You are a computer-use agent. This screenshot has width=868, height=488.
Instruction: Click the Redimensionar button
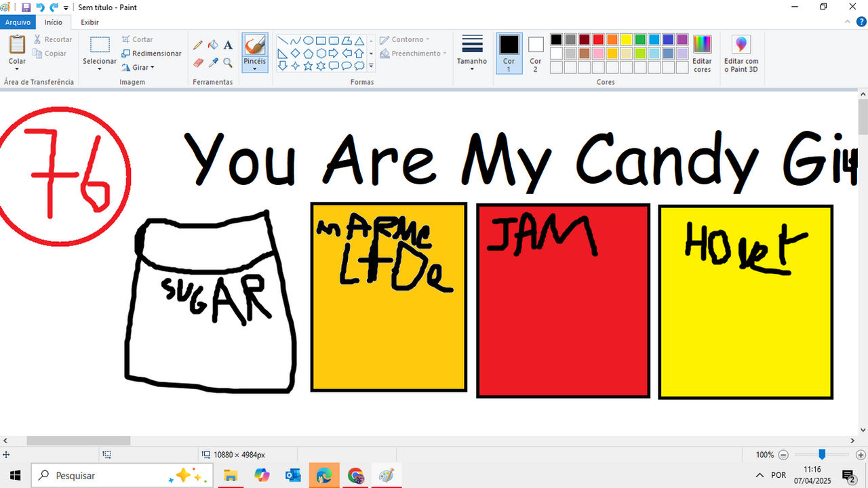[151, 54]
